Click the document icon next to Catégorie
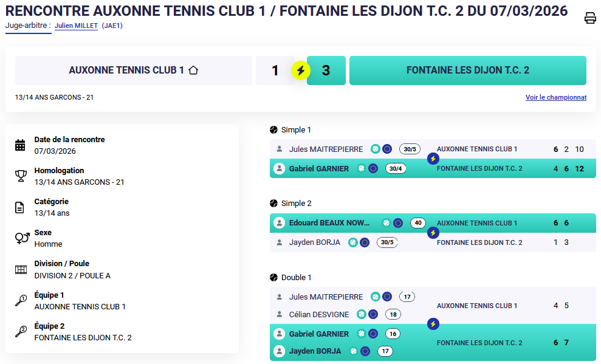Screen dimensions: 601x364 point(20,207)
